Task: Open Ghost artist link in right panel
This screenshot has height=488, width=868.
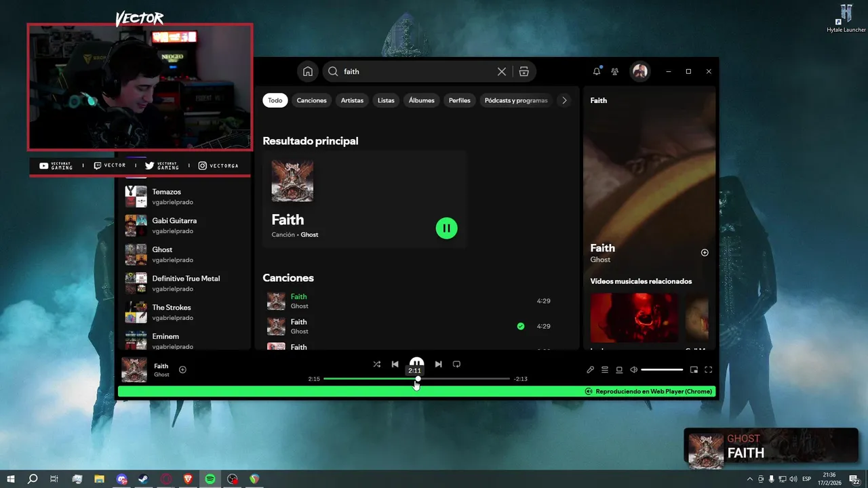Action: [x=600, y=260]
